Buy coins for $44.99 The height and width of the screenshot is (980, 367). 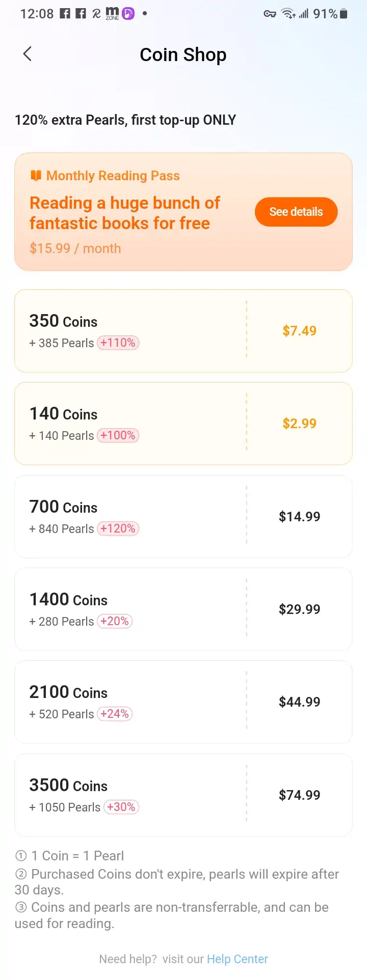[299, 702]
